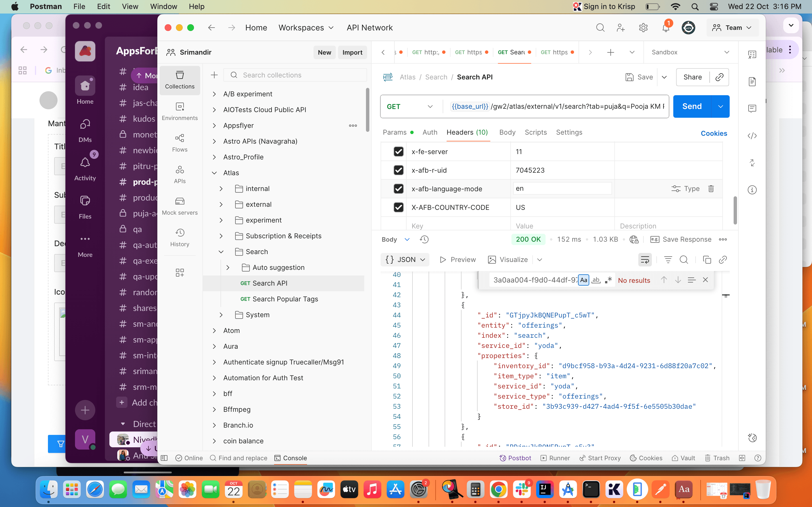
Task: Open the Flows sidebar icon
Action: tap(180, 143)
